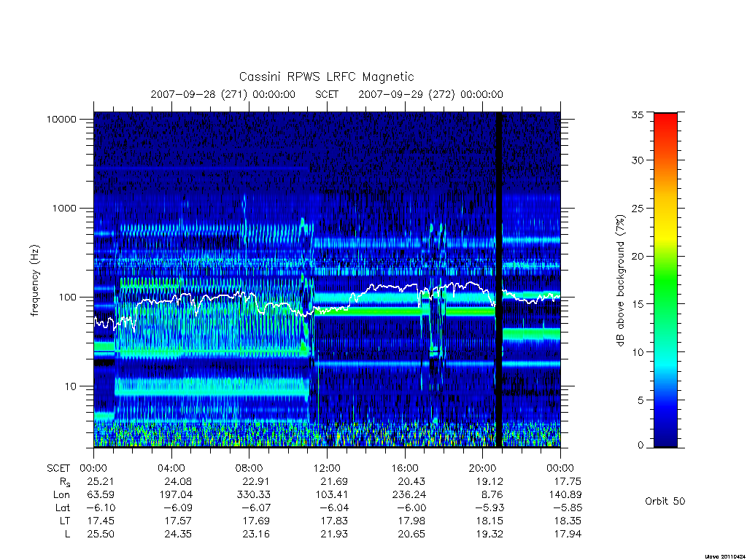Click the black data gap stripe in the spectrogram
This screenshot has width=747, height=560.
(499, 279)
